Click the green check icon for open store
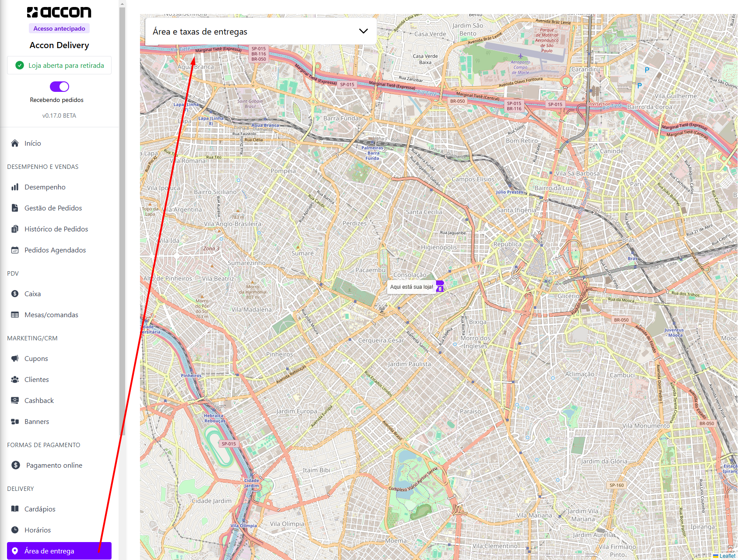 [19, 65]
